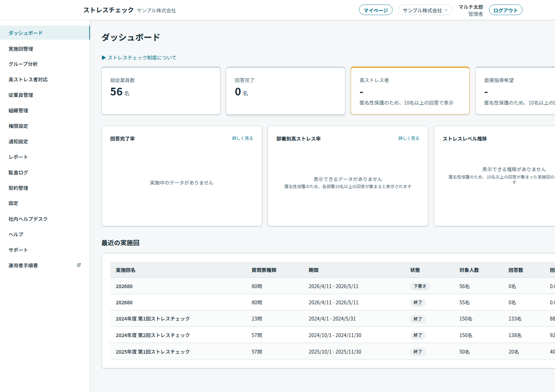Click the 回答完了 summary card
The width and height of the screenshot is (555, 392).
tap(286, 91)
